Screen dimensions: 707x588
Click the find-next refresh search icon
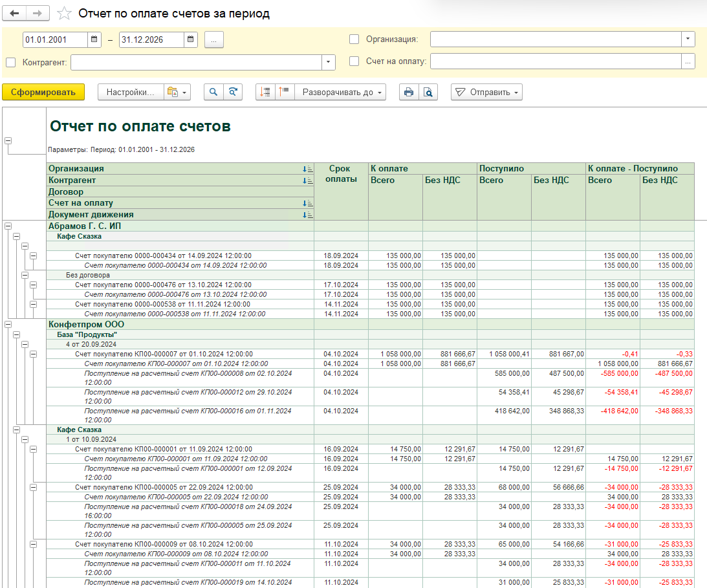click(233, 92)
